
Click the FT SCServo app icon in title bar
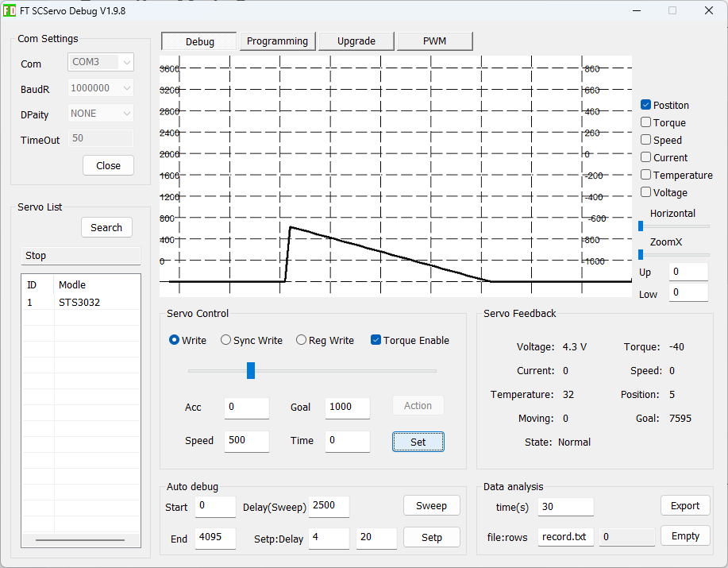[x=10, y=10]
